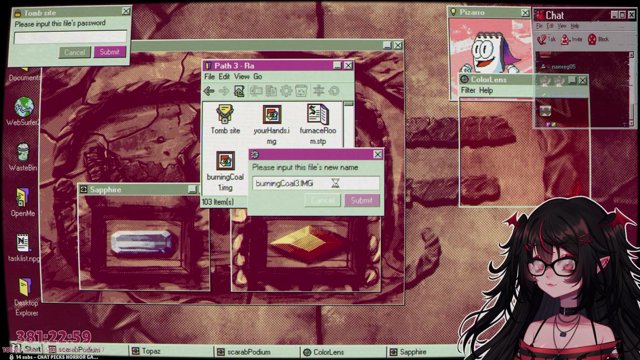The height and width of the screenshot is (360, 640).
Task: Launch Desktop Explorer from the desktop
Action: coord(25,297)
